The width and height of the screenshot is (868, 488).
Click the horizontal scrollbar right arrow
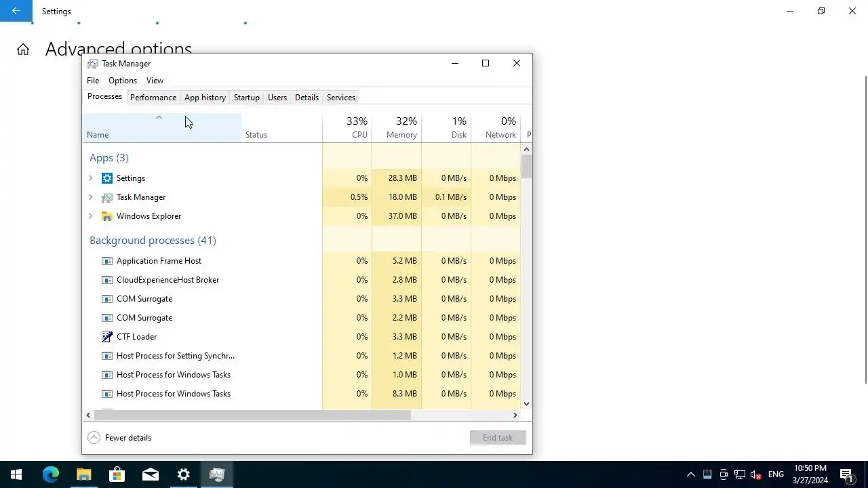click(515, 415)
